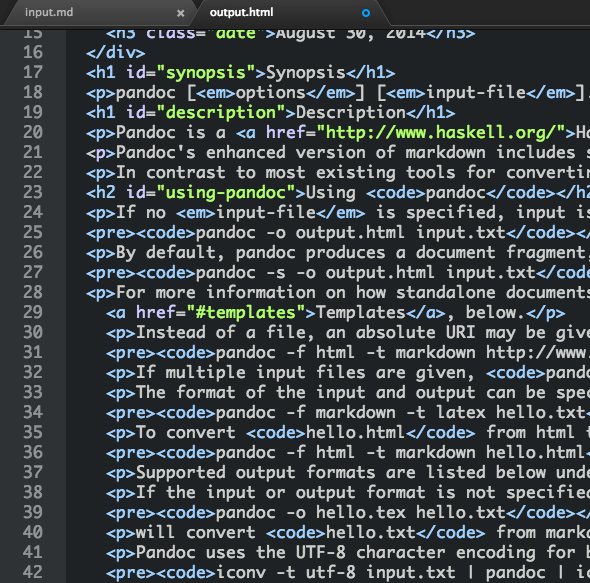590x583 pixels.
Task: Click the unsaved dot on output.html tab
Action: click(366, 13)
